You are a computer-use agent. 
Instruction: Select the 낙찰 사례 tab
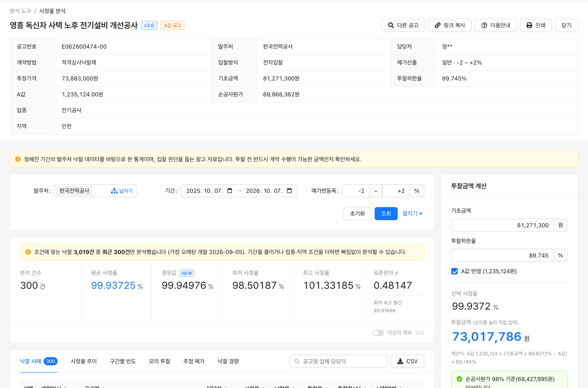pyautogui.click(x=39, y=361)
